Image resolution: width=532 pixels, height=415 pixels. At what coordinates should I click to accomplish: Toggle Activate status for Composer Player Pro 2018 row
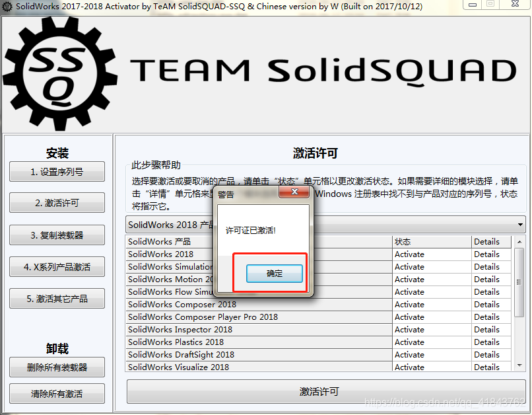(432, 317)
